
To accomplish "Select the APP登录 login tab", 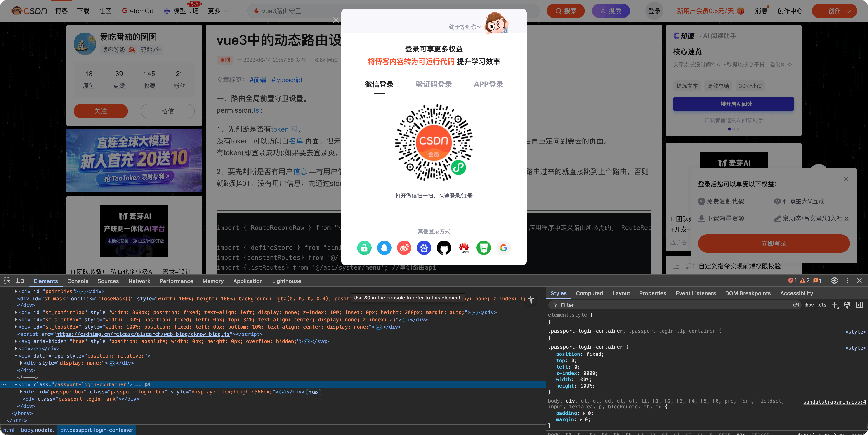I will (x=488, y=84).
